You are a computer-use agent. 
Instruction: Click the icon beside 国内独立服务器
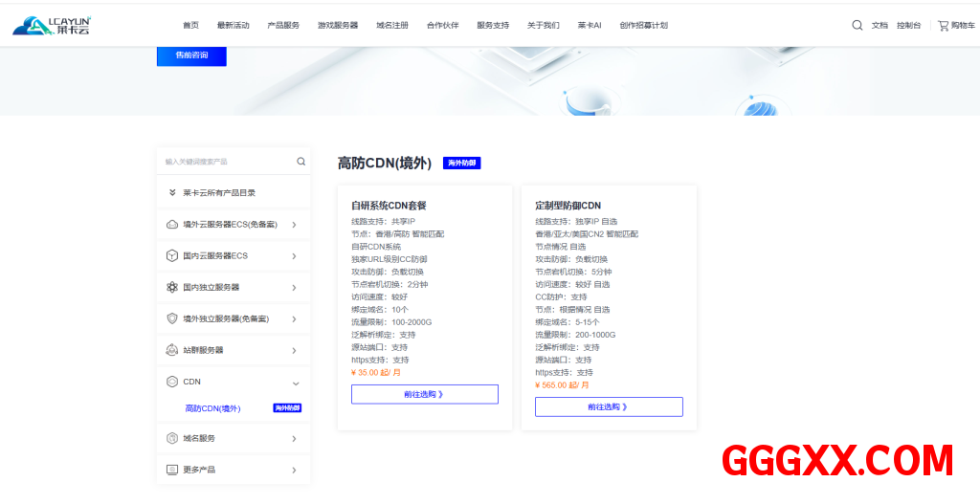click(172, 287)
